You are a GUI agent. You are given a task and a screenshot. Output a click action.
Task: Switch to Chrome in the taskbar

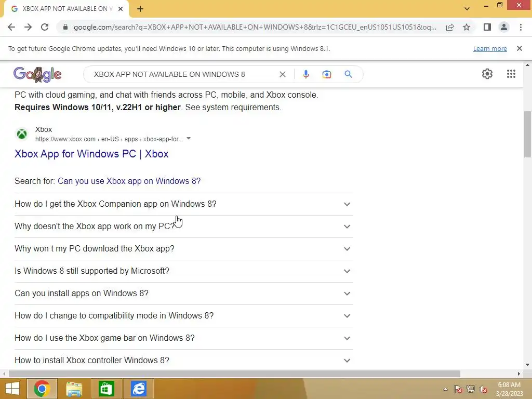coord(42,389)
